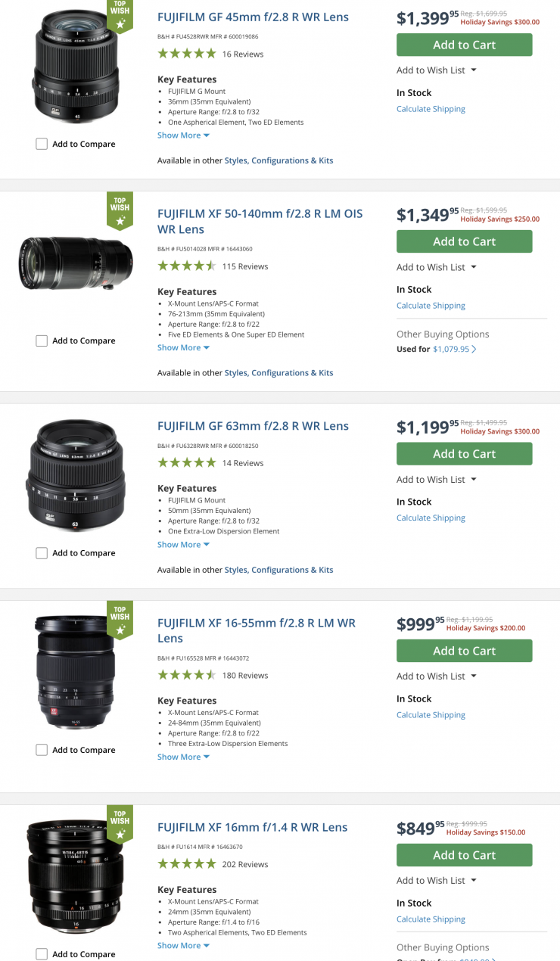Click star rating of GF 63mm lens

click(187, 463)
